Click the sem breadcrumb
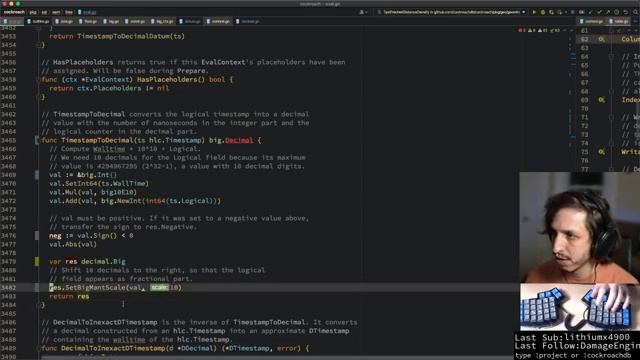 (56, 12)
